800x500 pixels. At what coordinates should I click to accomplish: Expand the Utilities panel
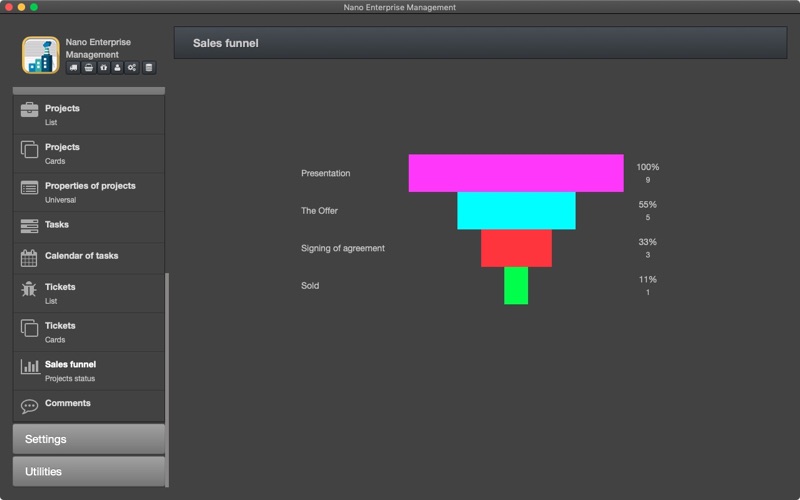[x=89, y=471]
